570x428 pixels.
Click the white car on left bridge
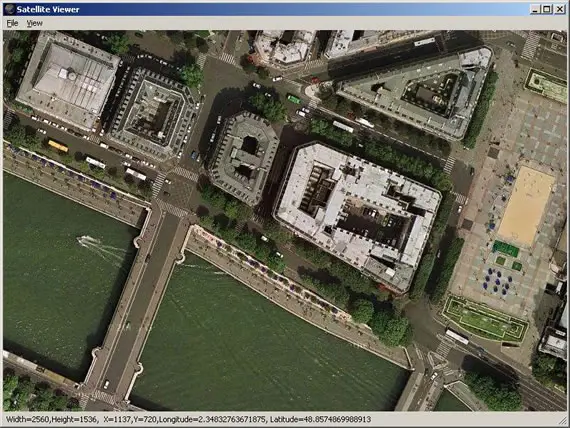[x=106, y=384]
